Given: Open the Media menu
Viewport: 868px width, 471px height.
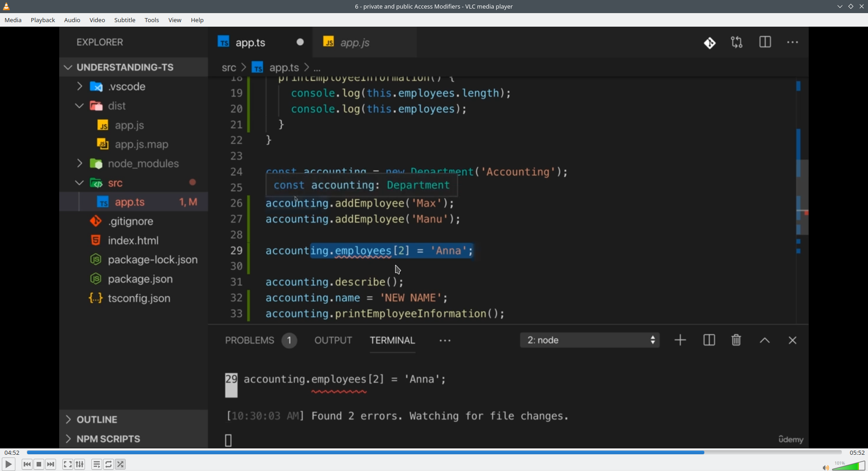Looking at the screenshot, I should (13, 20).
